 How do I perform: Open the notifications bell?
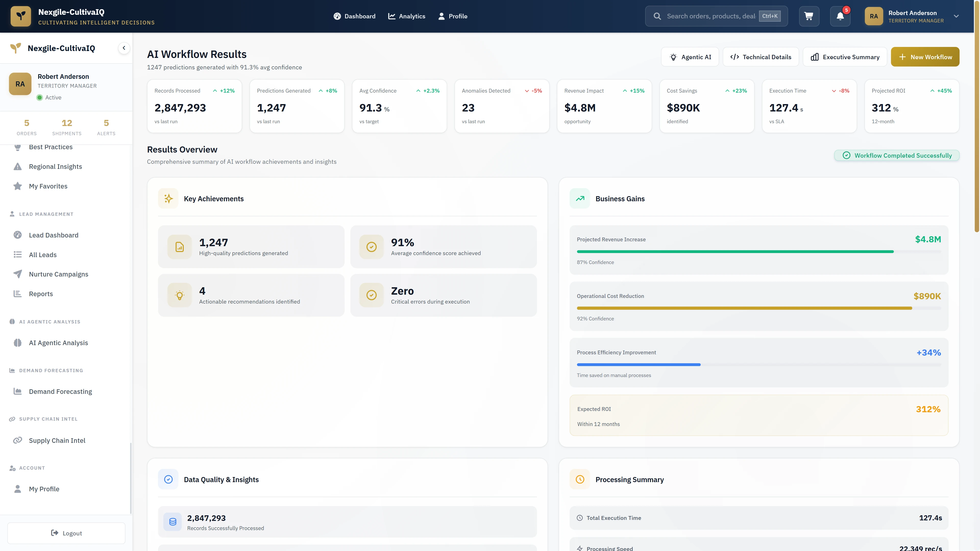[x=840, y=16]
